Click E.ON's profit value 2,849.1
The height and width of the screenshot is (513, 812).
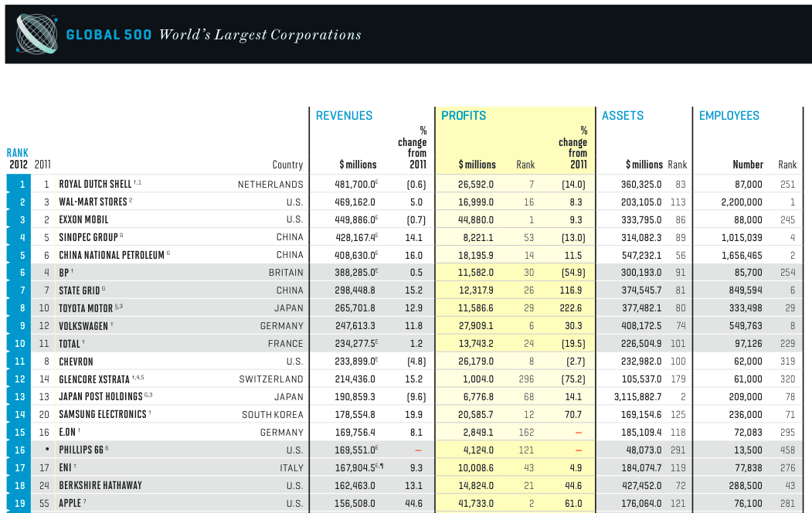[x=478, y=432]
